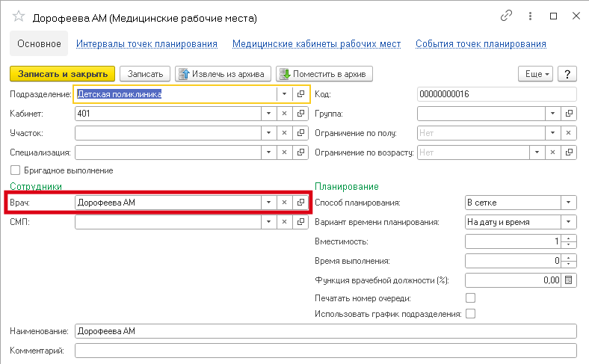Expand the Подразделение dropdown list
The width and height of the screenshot is (589, 364).
tap(284, 94)
